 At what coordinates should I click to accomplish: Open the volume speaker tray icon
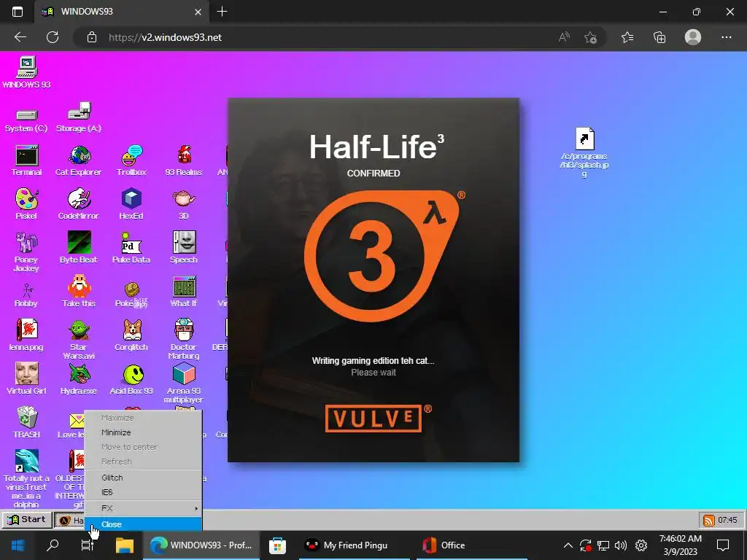tap(621, 545)
